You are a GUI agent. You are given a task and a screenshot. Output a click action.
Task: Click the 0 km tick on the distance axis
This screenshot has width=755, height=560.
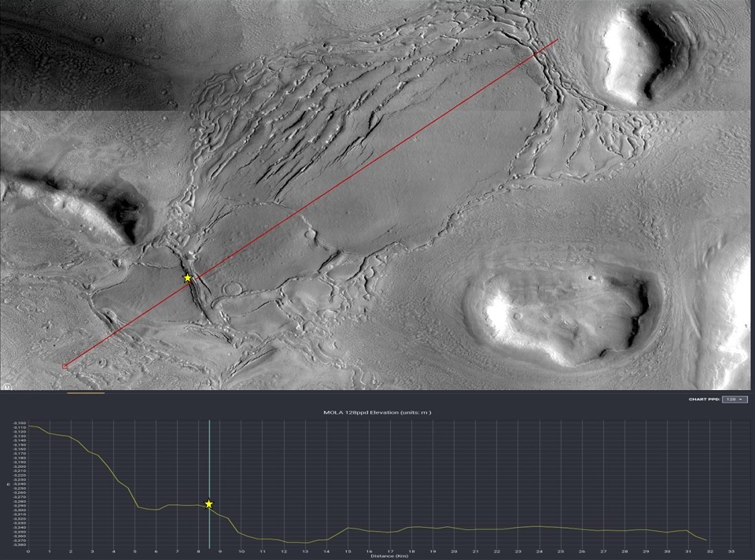[28, 551]
